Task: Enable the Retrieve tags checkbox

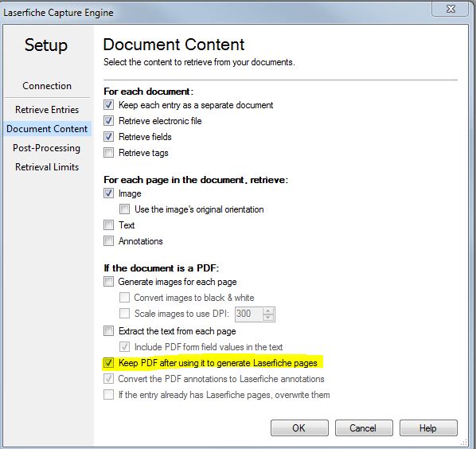Action: coord(108,152)
